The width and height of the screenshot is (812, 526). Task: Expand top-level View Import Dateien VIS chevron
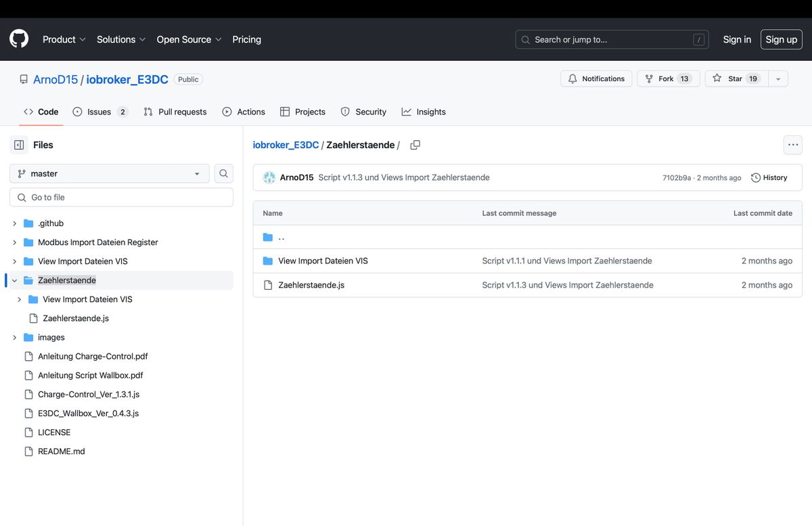pyautogui.click(x=15, y=261)
